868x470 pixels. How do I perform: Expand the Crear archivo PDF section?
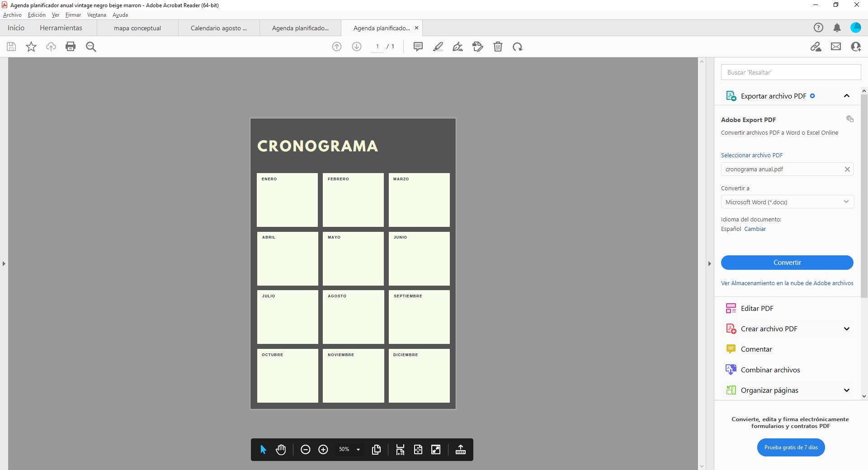click(x=847, y=329)
